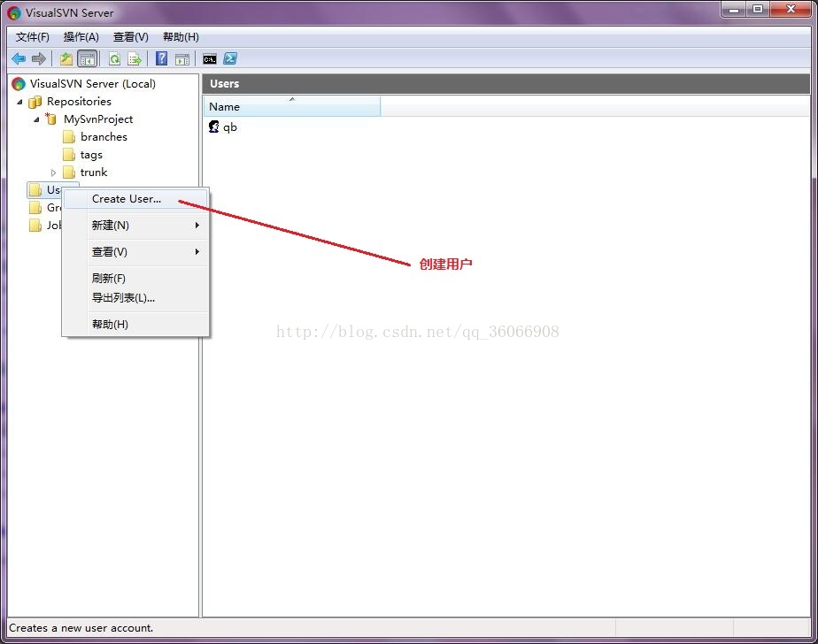Select VisualSVN Server (Local) label
The image size is (818, 644).
(93, 84)
